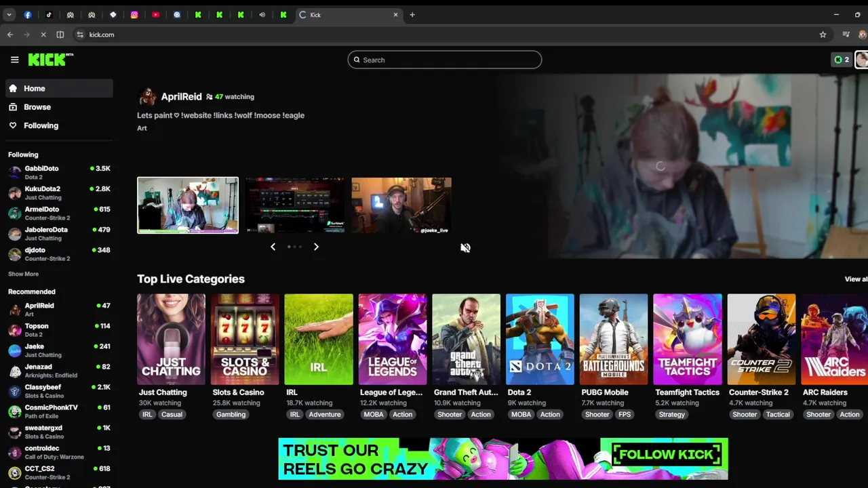Unmute the featured stream preview
868x488 pixels.
click(465, 248)
